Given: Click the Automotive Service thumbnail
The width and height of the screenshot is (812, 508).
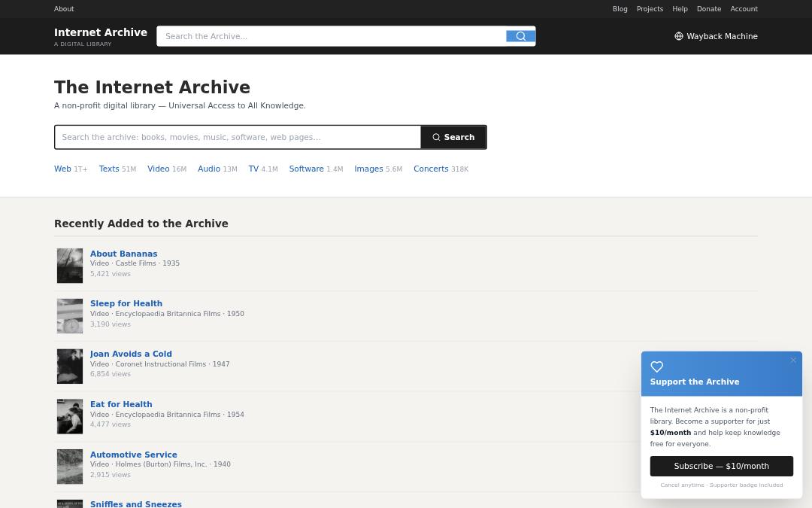Looking at the screenshot, I should [70, 467].
